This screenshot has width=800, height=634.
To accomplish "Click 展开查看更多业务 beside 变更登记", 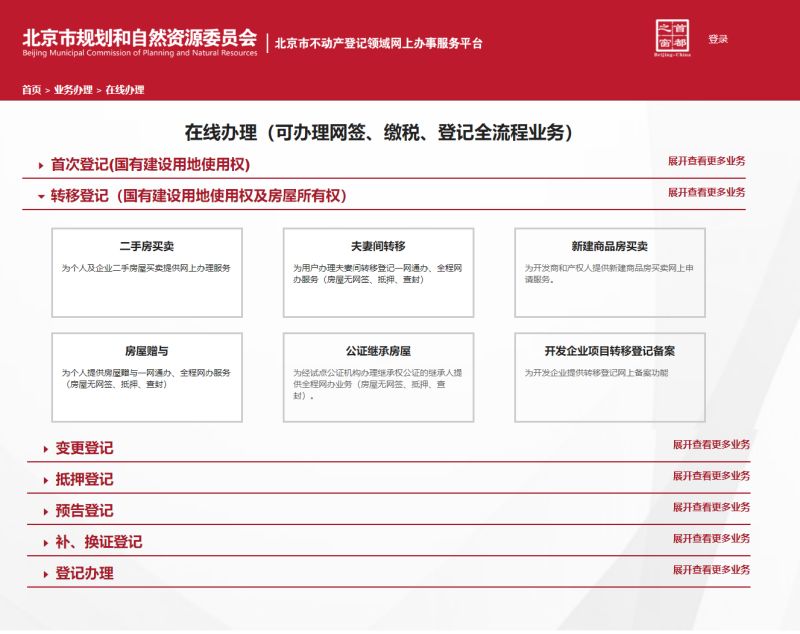I will (711, 445).
